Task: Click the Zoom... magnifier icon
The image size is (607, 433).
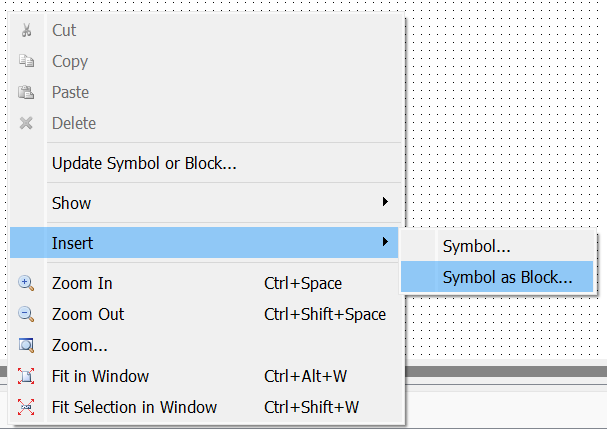Action: (27, 346)
